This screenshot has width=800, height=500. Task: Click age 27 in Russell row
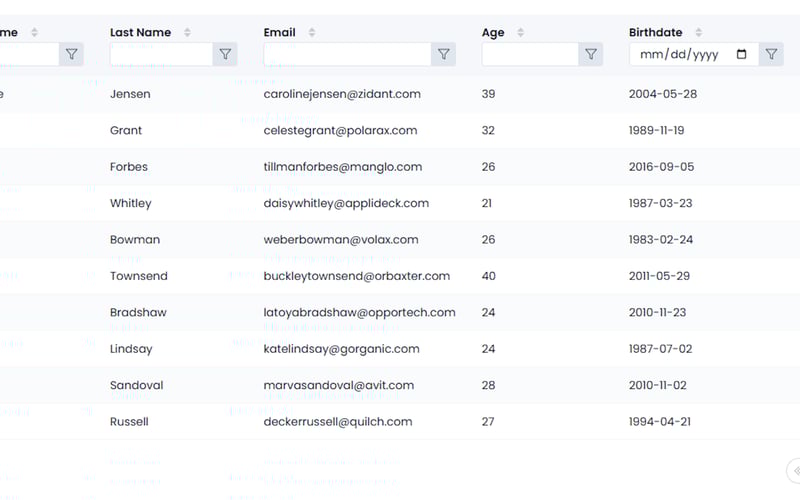[x=488, y=421]
